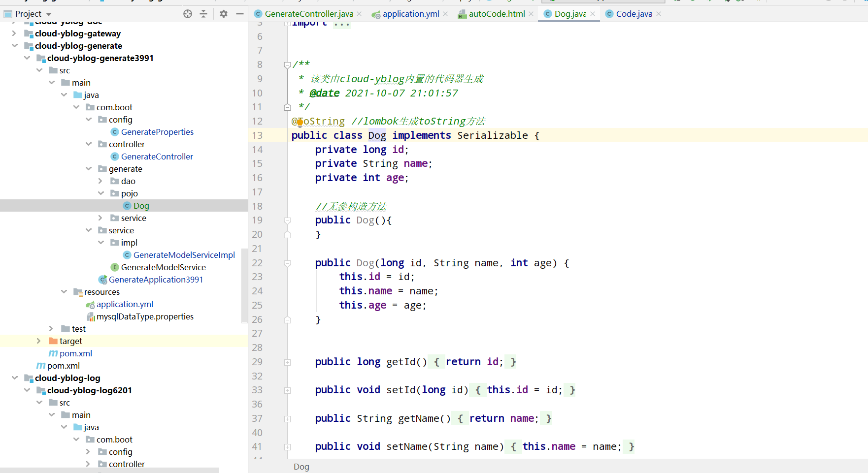This screenshot has width=868, height=473.
Task: Open mysqlDataType.properties file
Action: click(145, 316)
